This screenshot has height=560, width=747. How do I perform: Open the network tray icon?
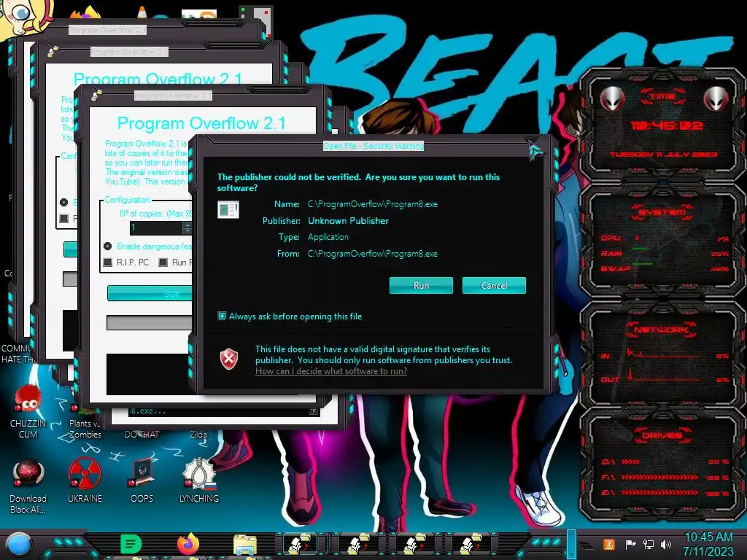pos(649,544)
